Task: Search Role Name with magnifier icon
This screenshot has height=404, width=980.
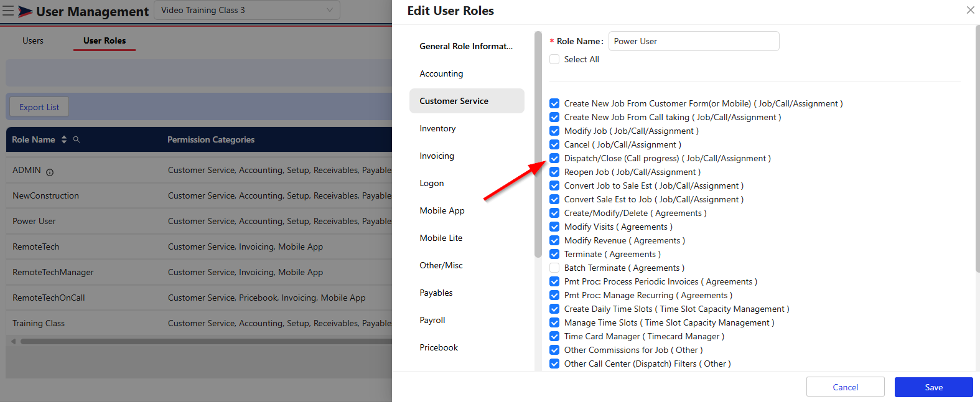Action: [x=77, y=139]
